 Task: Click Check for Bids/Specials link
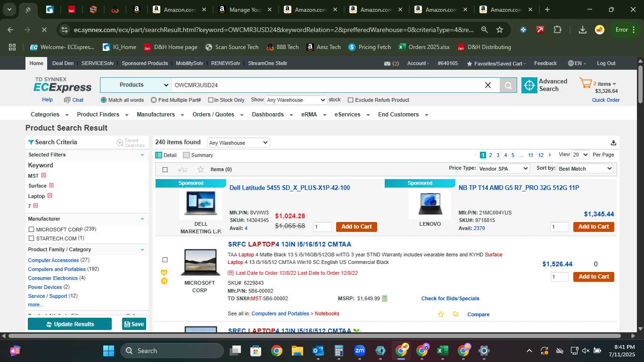450,298
